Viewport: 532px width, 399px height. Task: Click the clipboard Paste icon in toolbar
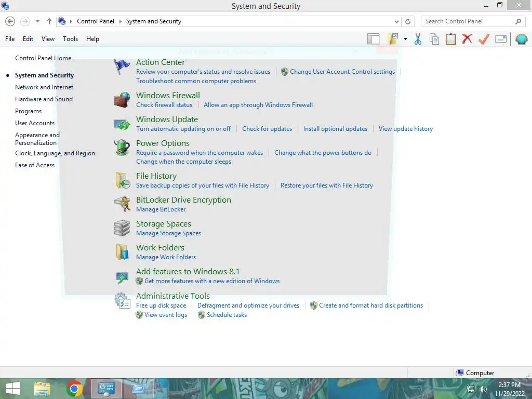pyautogui.click(x=450, y=39)
